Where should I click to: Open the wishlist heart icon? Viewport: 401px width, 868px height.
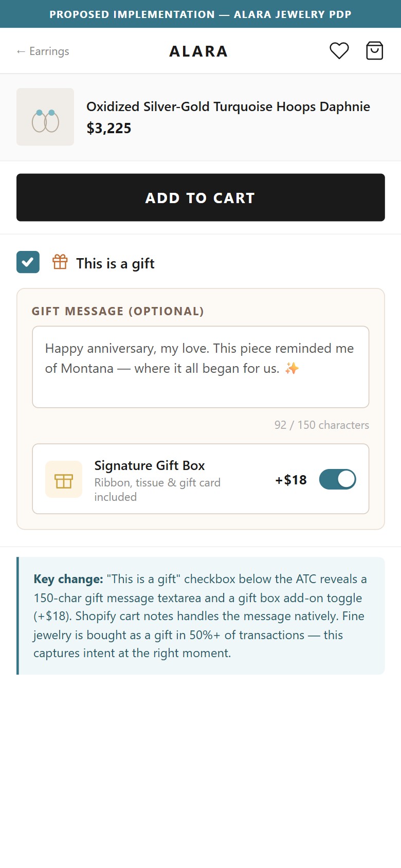(339, 51)
